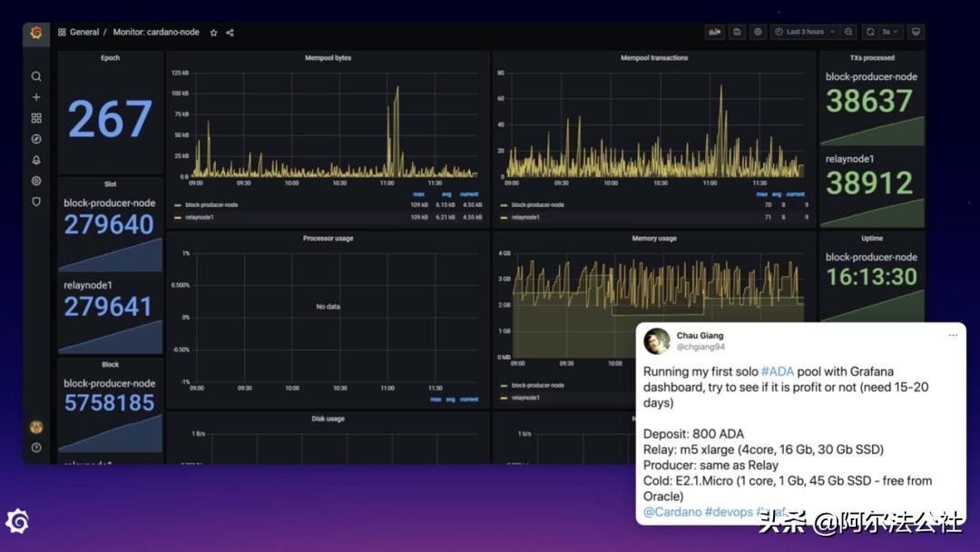Share the dashboard via share icon

[230, 33]
